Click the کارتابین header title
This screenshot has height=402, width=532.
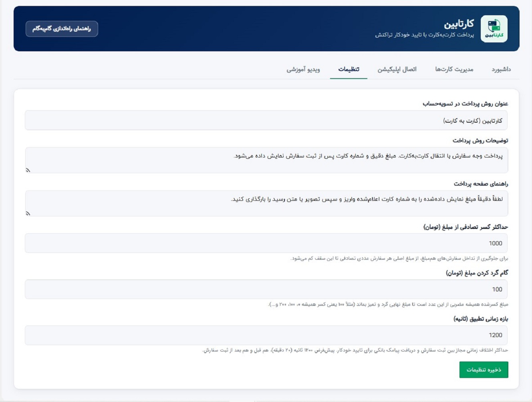coord(459,24)
